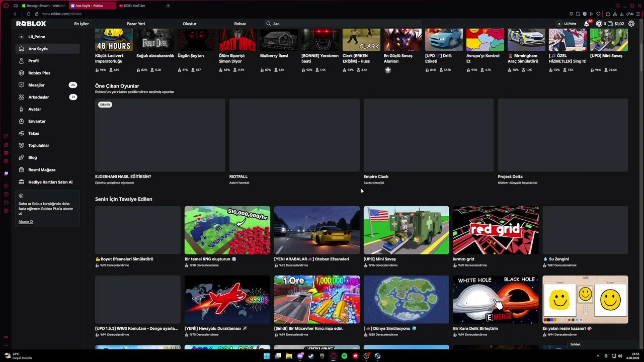This screenshot has height=362, width=644.
Task: Click the Robux balance icon
Action: (599, 24)
